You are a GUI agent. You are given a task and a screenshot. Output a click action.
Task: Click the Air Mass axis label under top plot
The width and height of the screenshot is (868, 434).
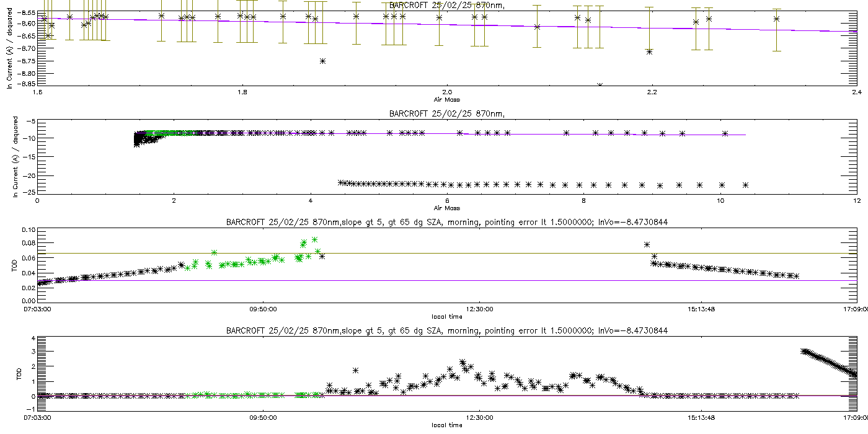click(x=446, y=99)
